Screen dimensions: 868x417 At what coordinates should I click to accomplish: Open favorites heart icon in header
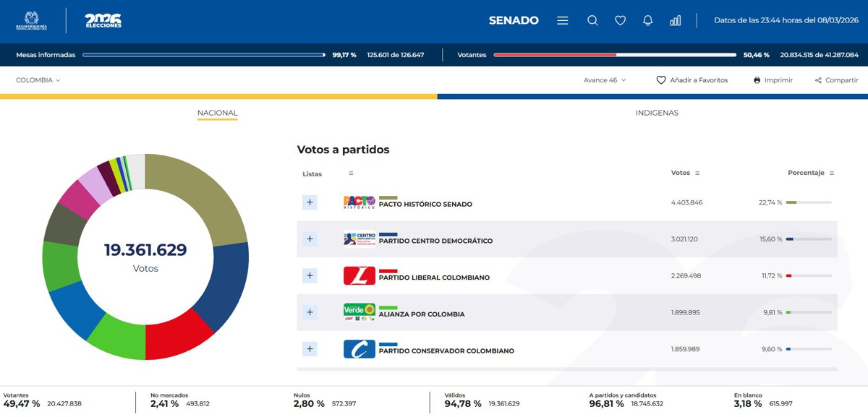(620, 21)
